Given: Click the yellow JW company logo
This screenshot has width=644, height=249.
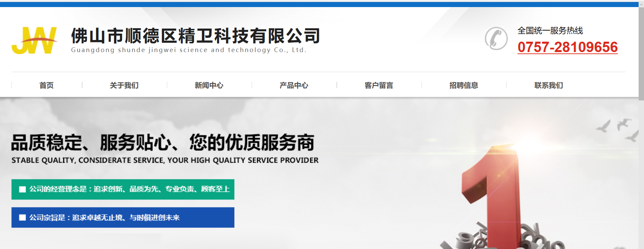Looking at the screenshot, I should click(x=34, y=41).
